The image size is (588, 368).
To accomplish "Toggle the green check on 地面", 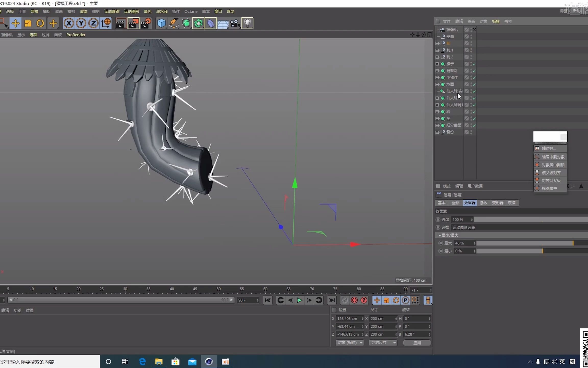I will 474,84.
